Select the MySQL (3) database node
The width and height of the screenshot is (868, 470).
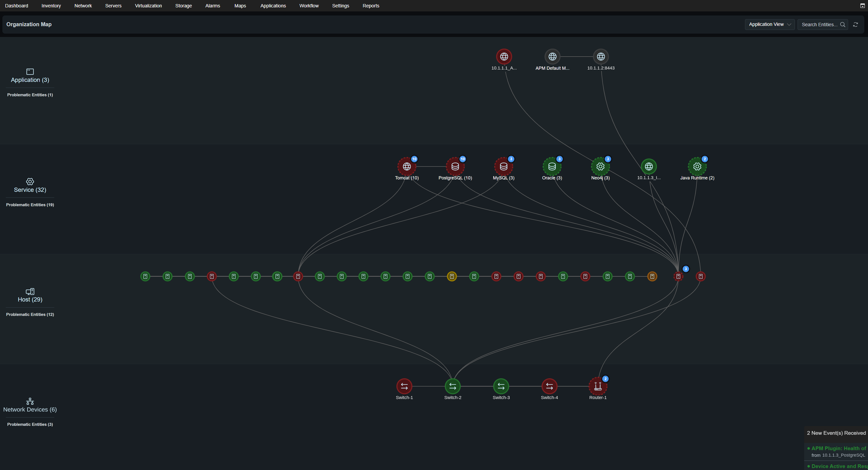503,166
